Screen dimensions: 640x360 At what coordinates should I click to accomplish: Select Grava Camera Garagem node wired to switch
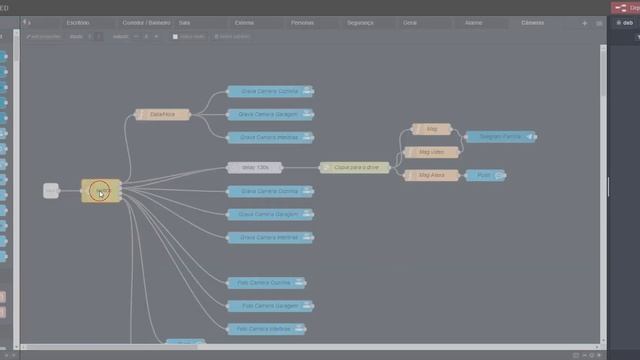[270, 214]
